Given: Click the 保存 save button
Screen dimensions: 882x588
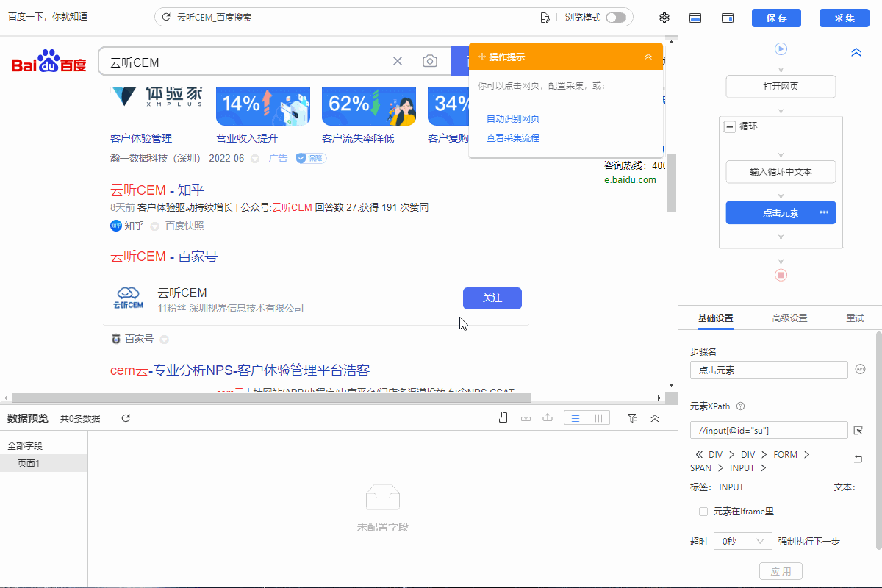Looking at the screenshot, I should click(x=776, y=18).
